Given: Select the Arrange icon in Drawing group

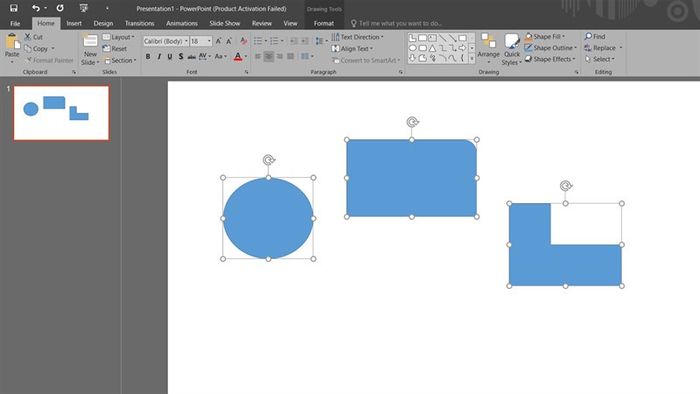Looking at the screenshot, I should [488, 41].
